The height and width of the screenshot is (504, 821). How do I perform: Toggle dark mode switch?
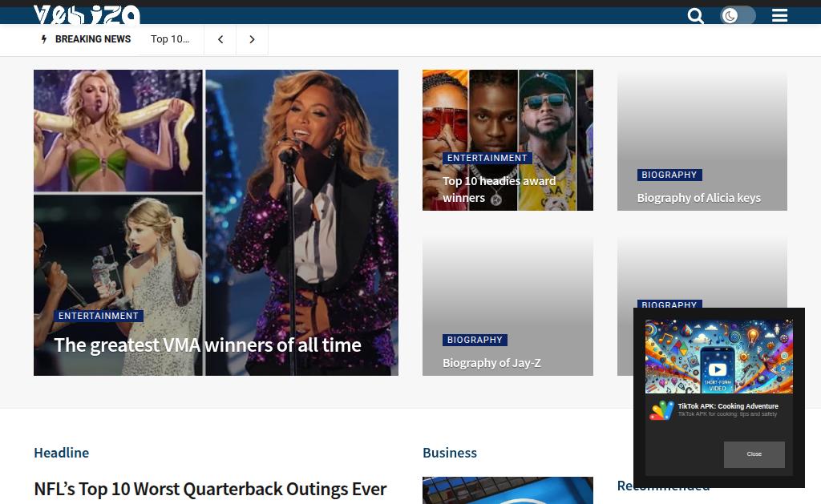coord(738,16)
